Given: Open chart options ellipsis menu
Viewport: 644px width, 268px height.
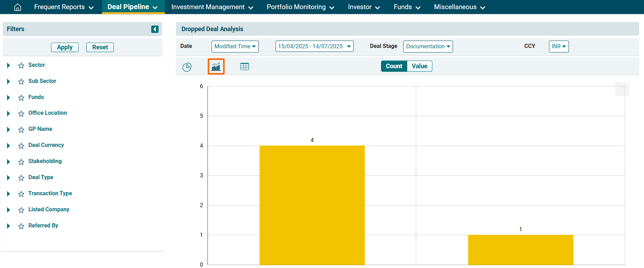Looking at the screenshot, I should click(x=622, y=89).
